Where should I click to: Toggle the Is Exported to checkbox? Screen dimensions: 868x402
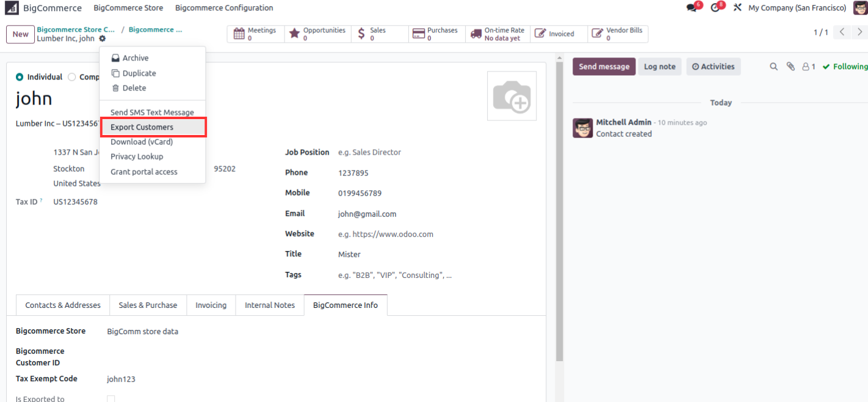[110, 399]
